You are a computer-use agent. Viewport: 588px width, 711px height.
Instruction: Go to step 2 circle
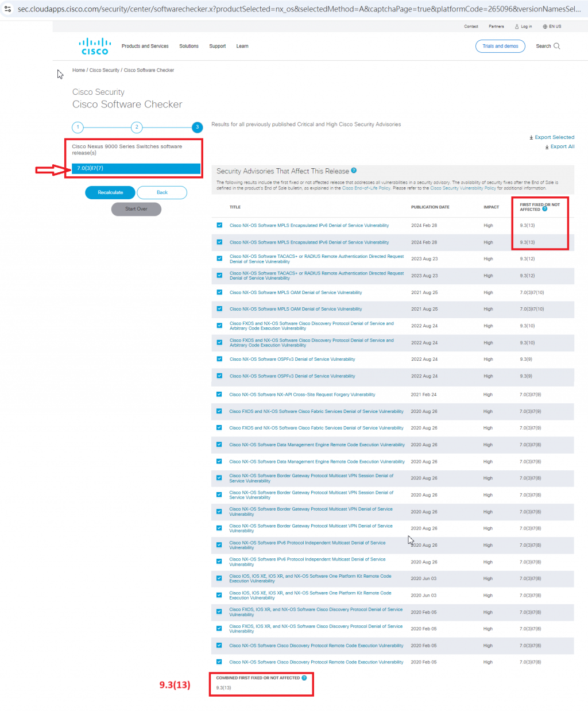point(137,127)
